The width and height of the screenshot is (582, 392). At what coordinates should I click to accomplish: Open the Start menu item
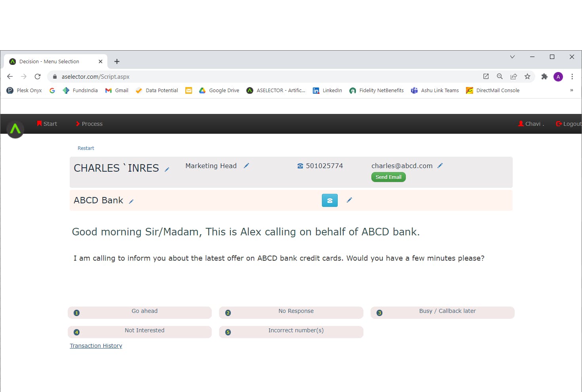click(x=47, y=124)
